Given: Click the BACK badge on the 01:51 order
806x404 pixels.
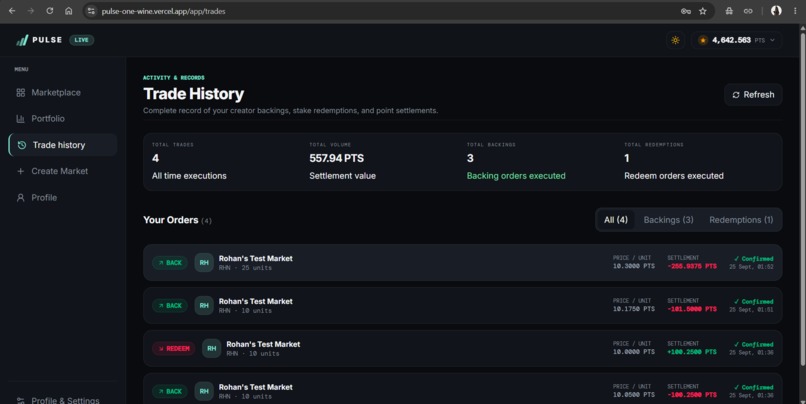Looking at the screenshot, I should 170,305.
